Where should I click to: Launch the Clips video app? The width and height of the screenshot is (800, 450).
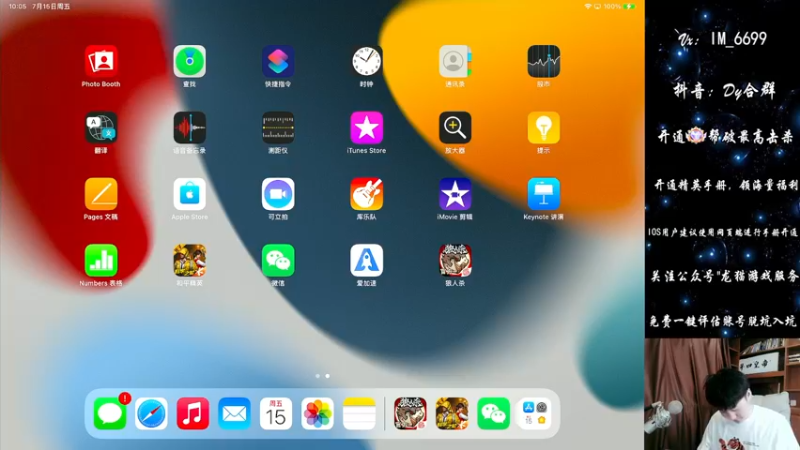click(278, 194)
